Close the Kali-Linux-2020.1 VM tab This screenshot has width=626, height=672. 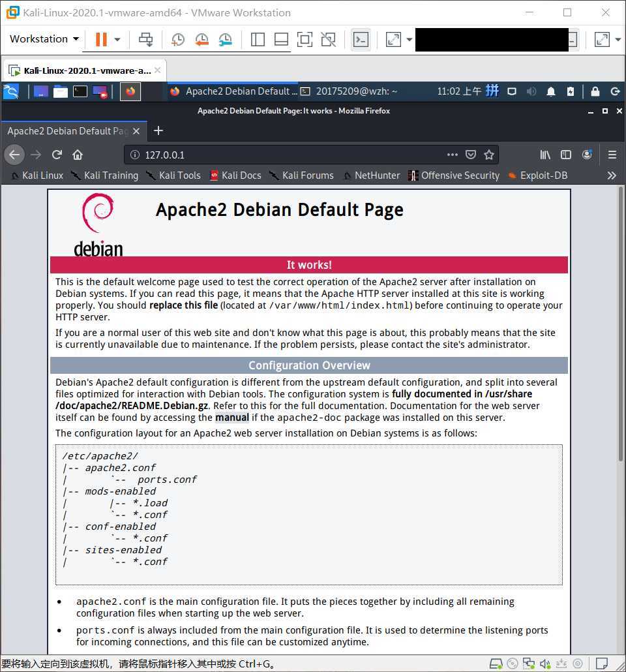(158, 70)
